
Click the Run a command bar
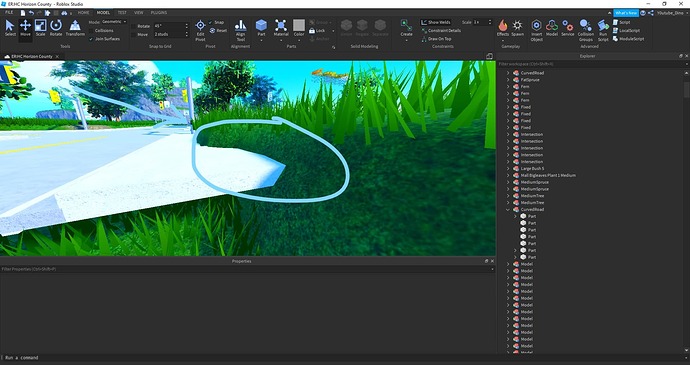click(345, 358)
